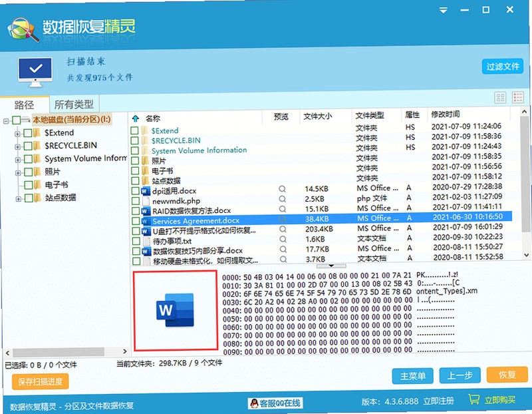Sort by the 修改时间 column header
The image size is (532, 414).
coord(445,114)
